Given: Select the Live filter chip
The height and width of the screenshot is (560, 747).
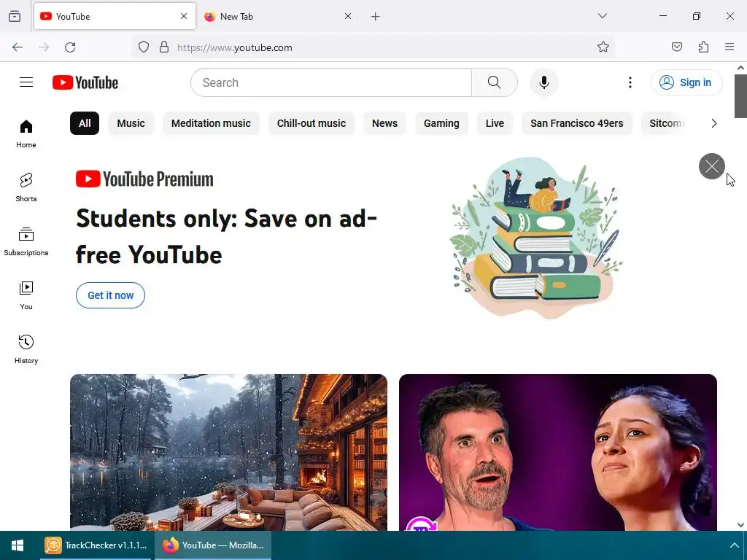Looking at the screenshot, I should (495, 123).
